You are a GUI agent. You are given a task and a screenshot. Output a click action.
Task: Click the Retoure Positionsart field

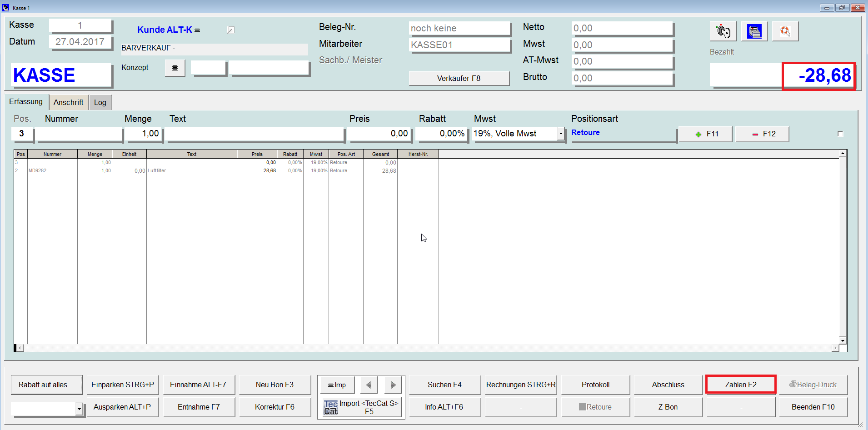tap(623, 134)
